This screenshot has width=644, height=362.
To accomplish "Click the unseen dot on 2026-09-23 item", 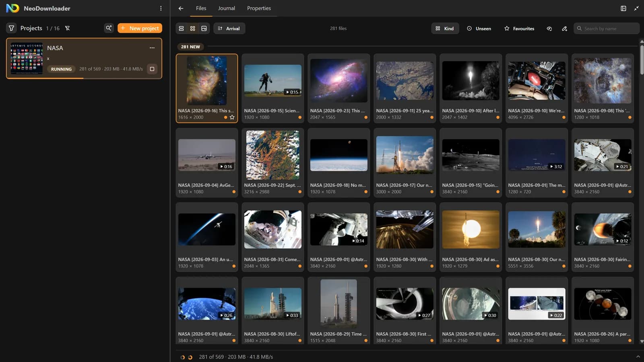I will coord(366,117).
